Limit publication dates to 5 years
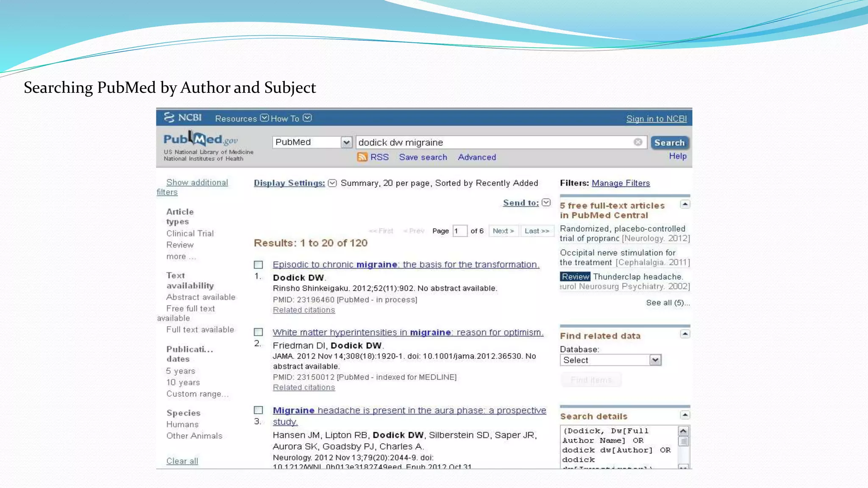This screenshot has height=488, width=868. [x=181, y=371]
